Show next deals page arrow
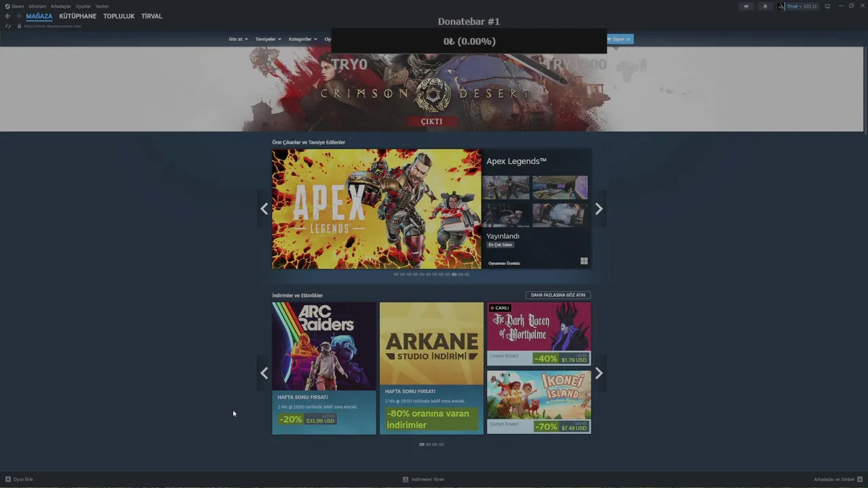The image size is (868, 488). coord(599,373)
